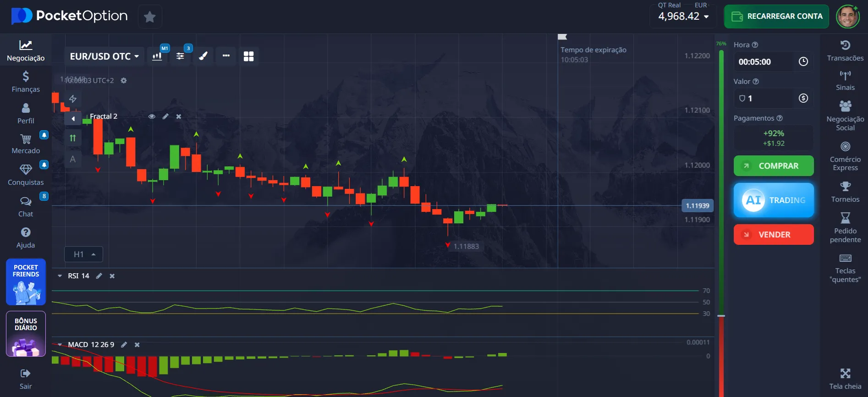Click the A text tool icon
Screen dimensions: 868x397
tap(73, 159)
